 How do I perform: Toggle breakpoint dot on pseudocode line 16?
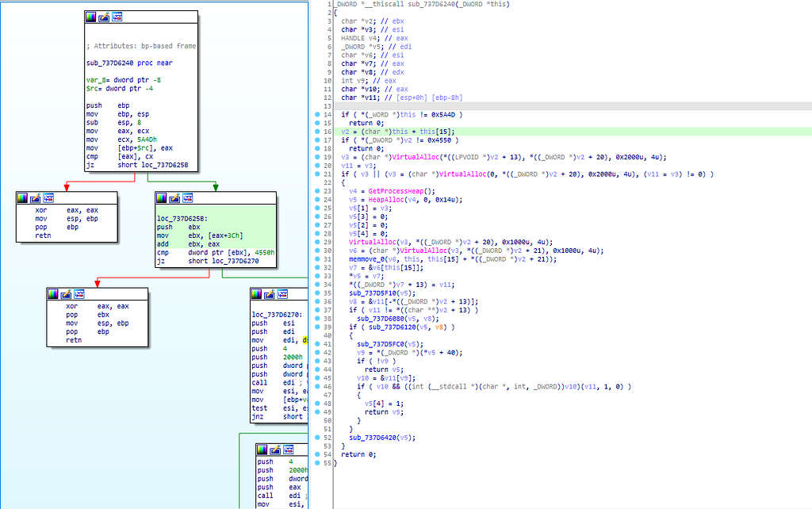(x=317, y=132)
